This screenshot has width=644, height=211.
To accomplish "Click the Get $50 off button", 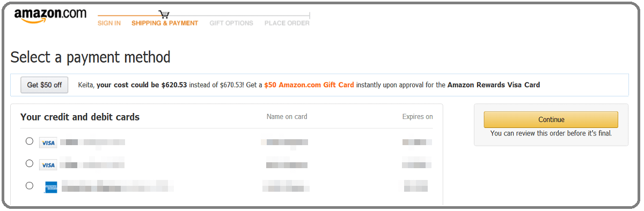I will click(45, 85).
